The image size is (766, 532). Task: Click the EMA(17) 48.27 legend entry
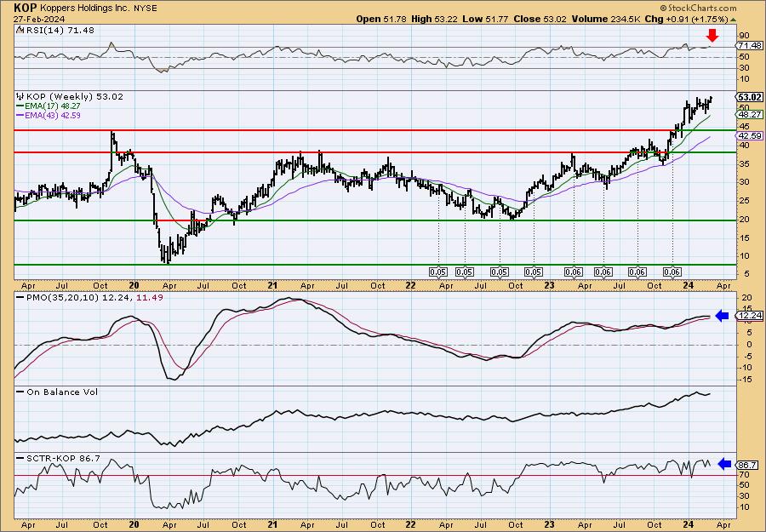coord(53,106)
